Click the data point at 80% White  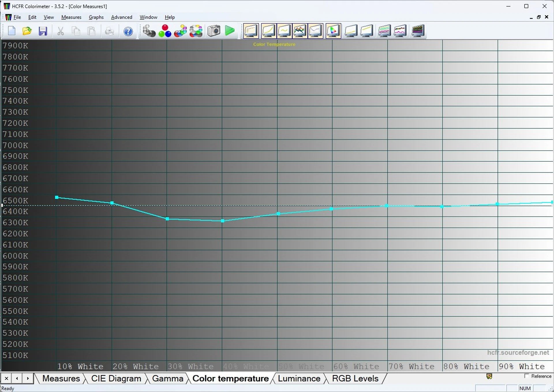[442, 206]
